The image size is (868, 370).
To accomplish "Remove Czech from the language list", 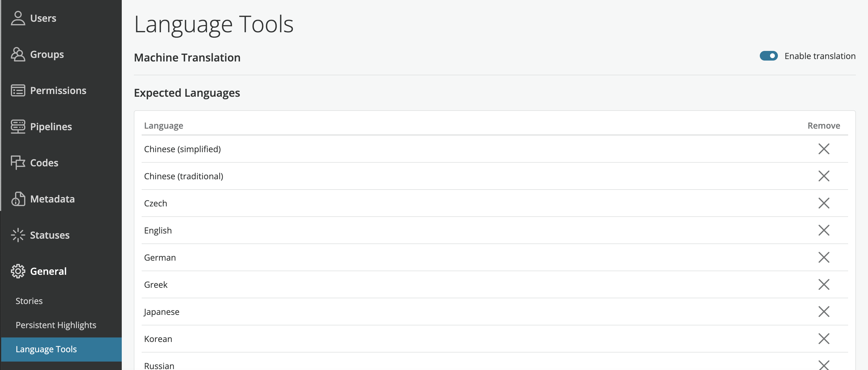I will (x=824, y=203).
